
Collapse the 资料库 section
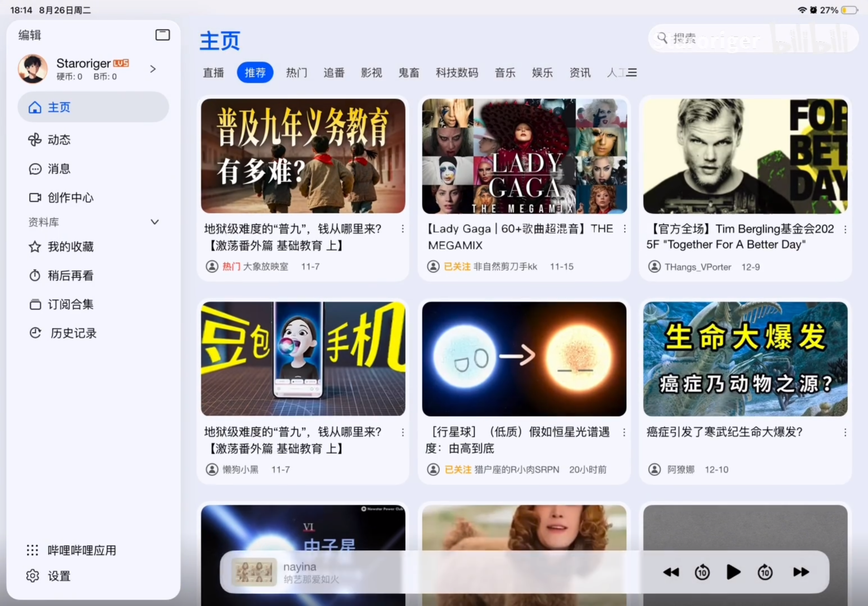[x=155, y=222]
